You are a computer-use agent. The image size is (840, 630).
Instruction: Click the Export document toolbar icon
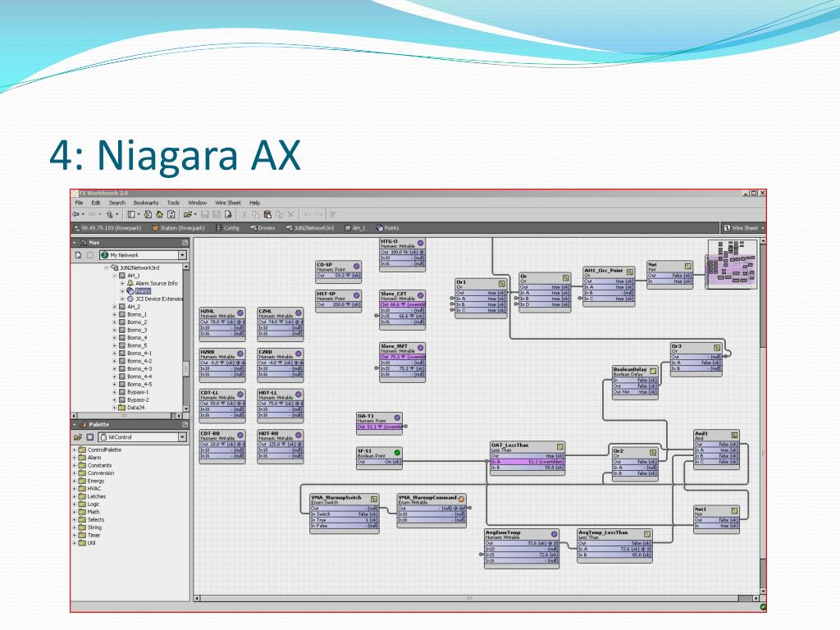pyautogui.click(x=228, y=214)
